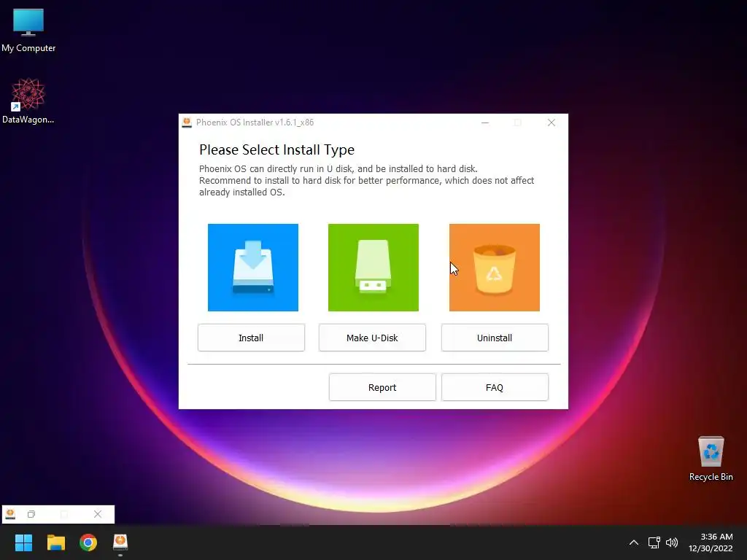Minimize the Phoenix OS Installer window

coord(485,122)
